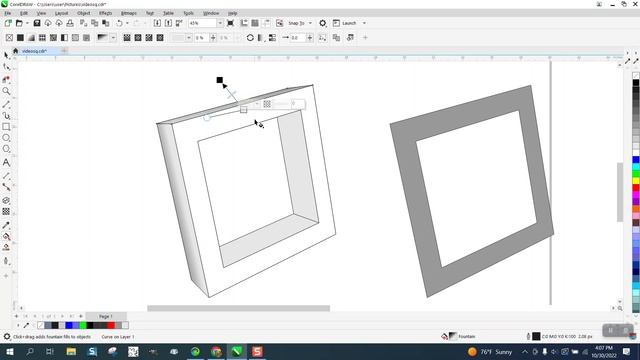Choose the Fountain fill button
Viewport: 640px width, 360px height.
point(31,38)
